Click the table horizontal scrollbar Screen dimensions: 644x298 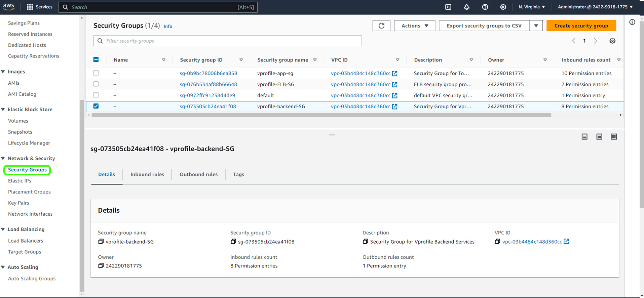tap(321, 115)
